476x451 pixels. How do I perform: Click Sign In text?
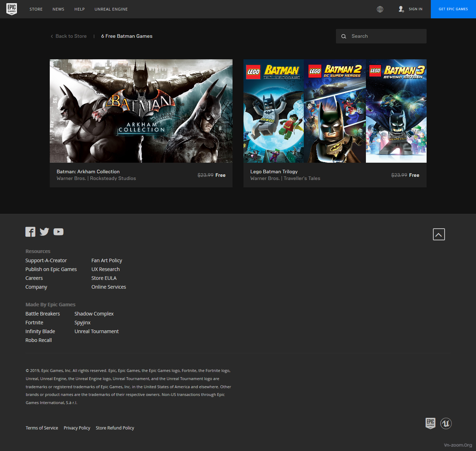click(x=416, y=9)
